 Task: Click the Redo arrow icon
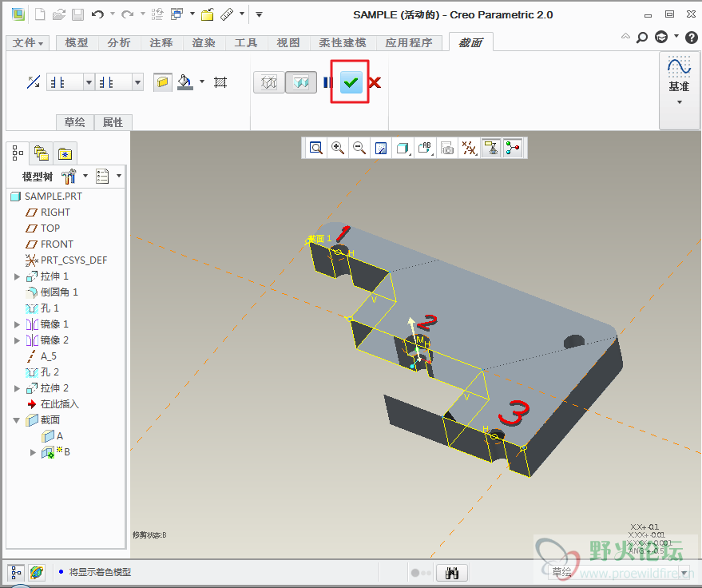pos(128,14)
